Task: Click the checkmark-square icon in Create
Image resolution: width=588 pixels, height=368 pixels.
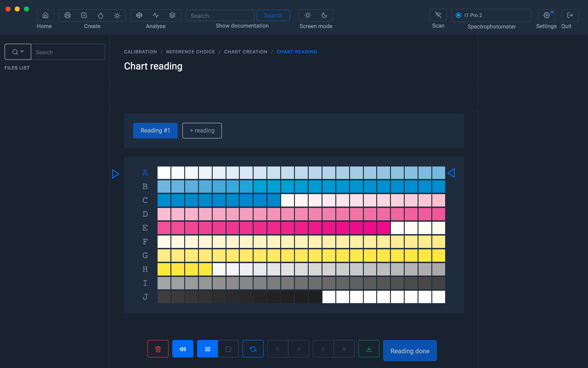Action: (x=84, y=15)
